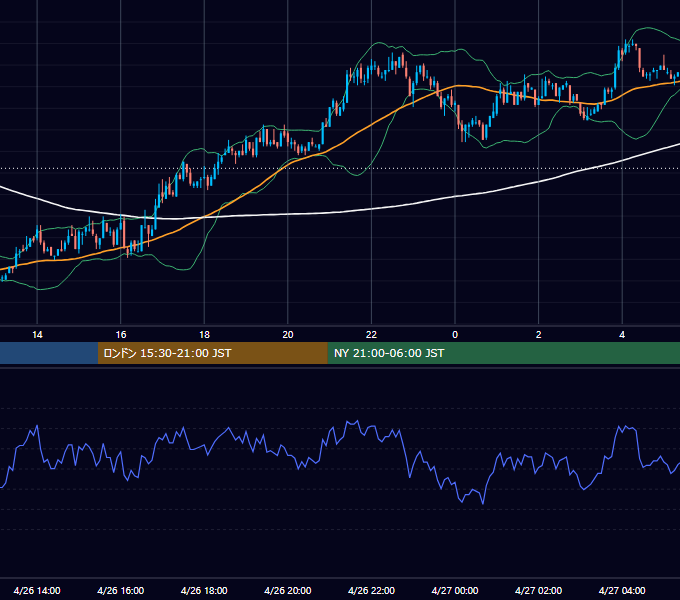The height and width of the screenshot is (600, 680).
Task: Click the hour label 0 on time axis
Action: [455, 335]
